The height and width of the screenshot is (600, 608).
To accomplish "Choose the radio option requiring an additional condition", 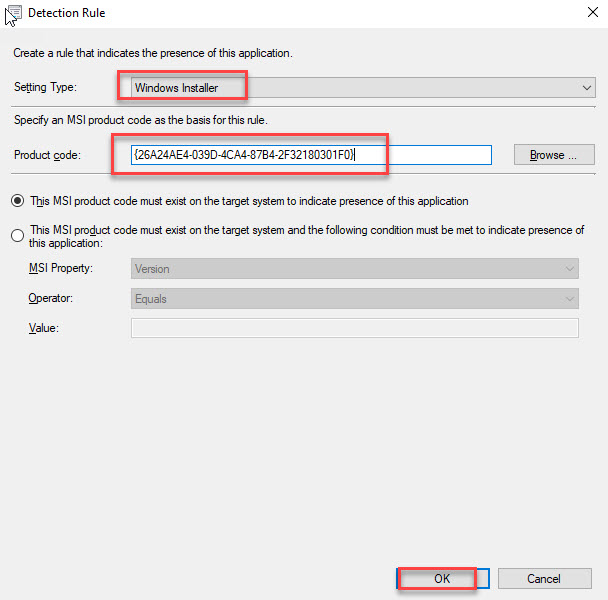I will click(18, 236).
